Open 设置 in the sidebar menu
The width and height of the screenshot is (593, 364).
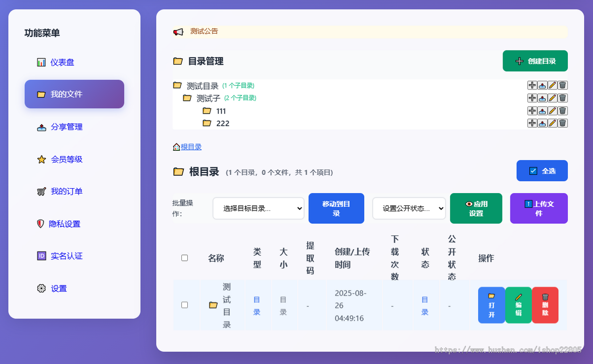tap(74, 288)
